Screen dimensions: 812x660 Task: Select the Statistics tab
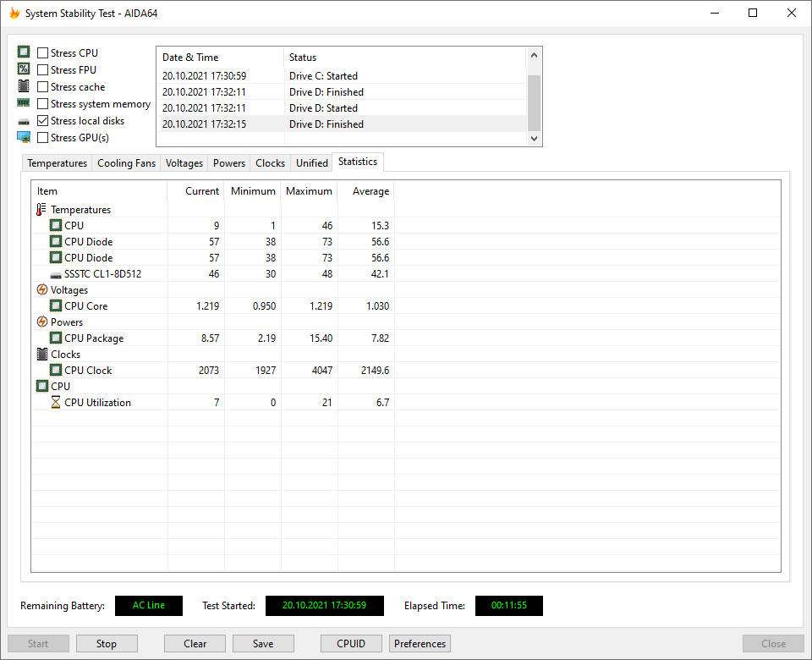tap(358, 162)
